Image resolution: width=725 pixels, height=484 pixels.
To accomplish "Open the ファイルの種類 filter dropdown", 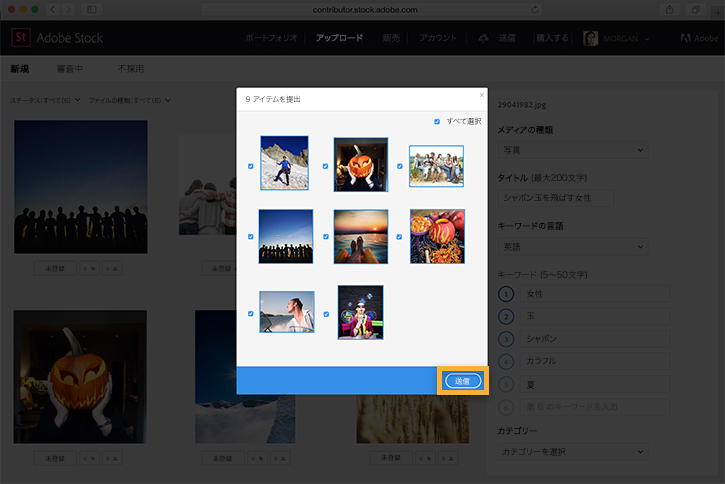I will click(x=129, y=100).
